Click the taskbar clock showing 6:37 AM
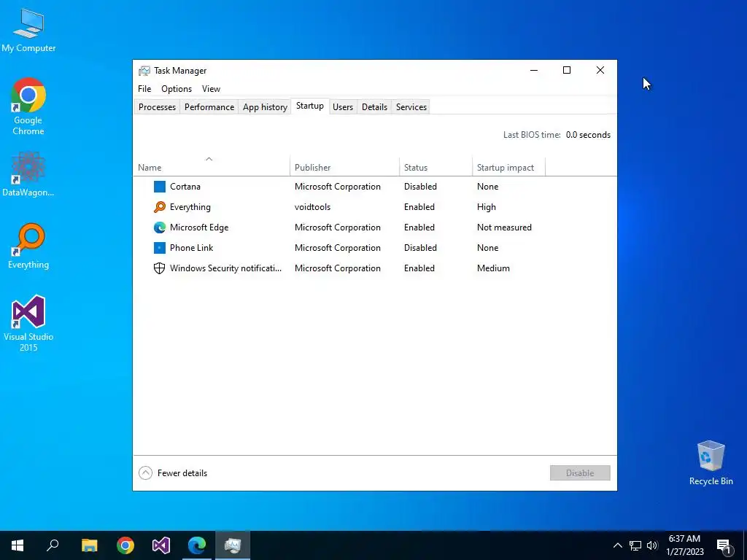This screenshot has height=560, width=747. (x=684, y=545)
